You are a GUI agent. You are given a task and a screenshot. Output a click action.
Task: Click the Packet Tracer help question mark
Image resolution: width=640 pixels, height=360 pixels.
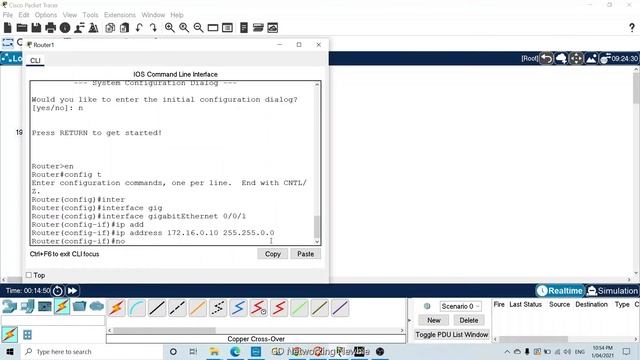pos(632,28)
